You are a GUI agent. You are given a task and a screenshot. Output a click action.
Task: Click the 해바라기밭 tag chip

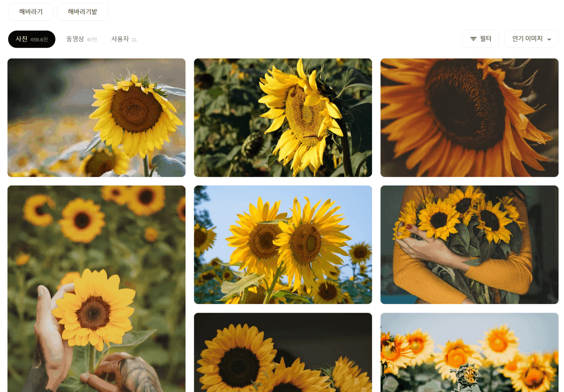[x=82, y=12]
